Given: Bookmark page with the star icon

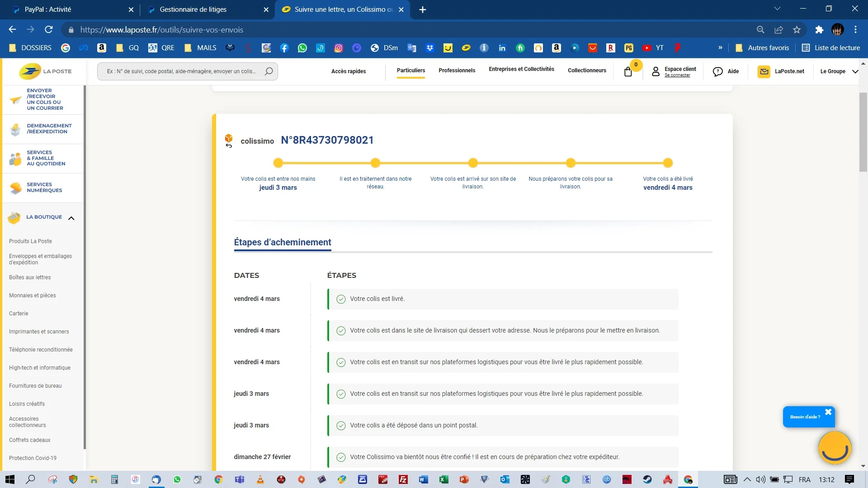Looking at the screenshot, I should point(797,30).
